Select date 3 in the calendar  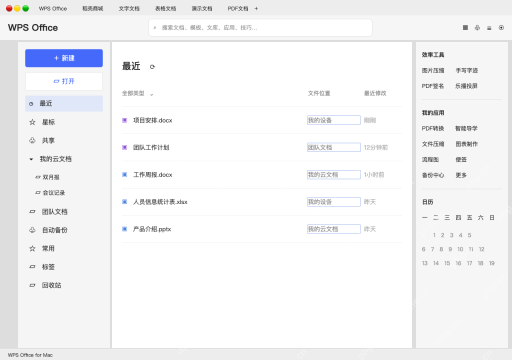(451, 235)
